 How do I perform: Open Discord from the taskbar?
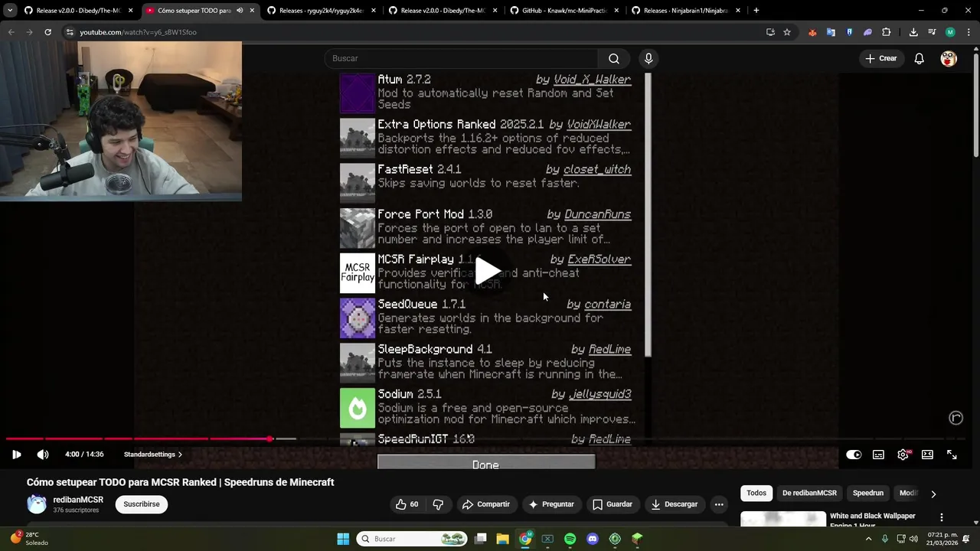tap(592, 539)
